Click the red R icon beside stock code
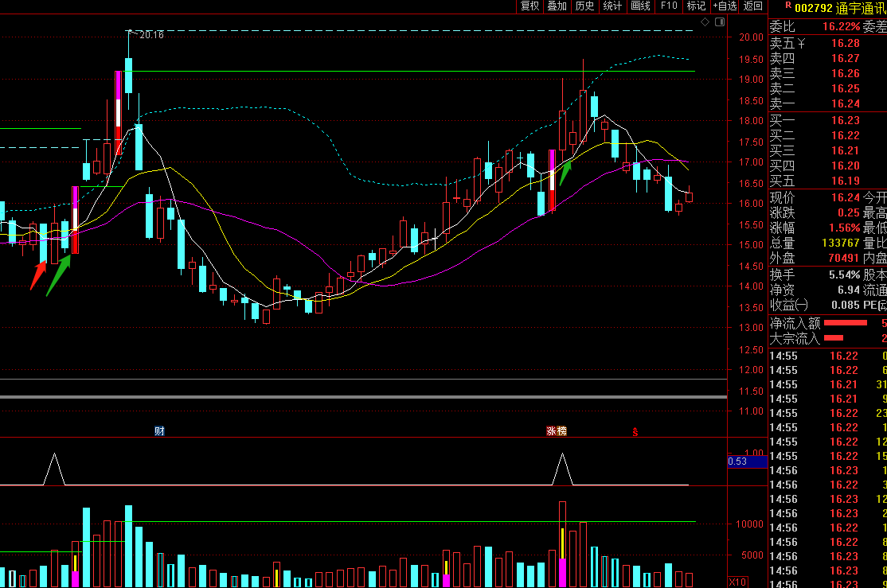887x588 pixels. point(788,5)
